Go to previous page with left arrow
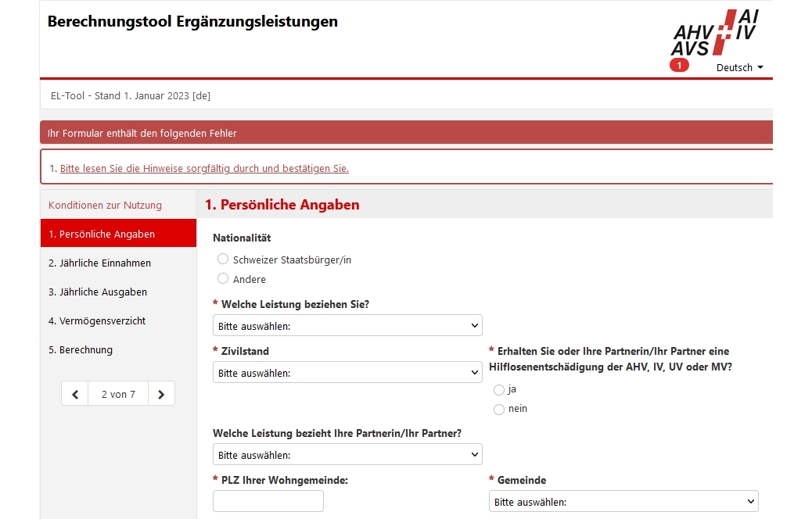Image resolution: width=812 pixels, height=519 pixels. coord(75,394)
